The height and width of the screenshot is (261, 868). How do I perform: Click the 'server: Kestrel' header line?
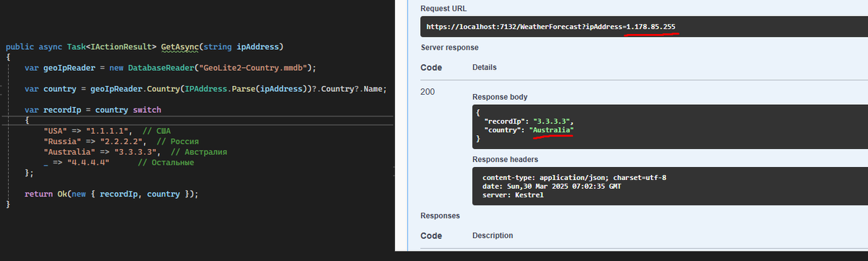pyautogui.click(x=513, y=194)
